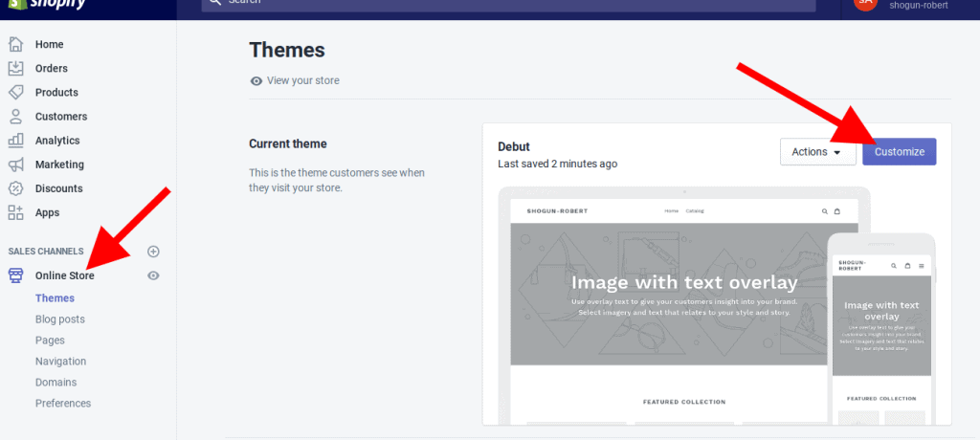Click the mobile theme preview image
This screenshot has width=980, height=440.
click(881, 329)
